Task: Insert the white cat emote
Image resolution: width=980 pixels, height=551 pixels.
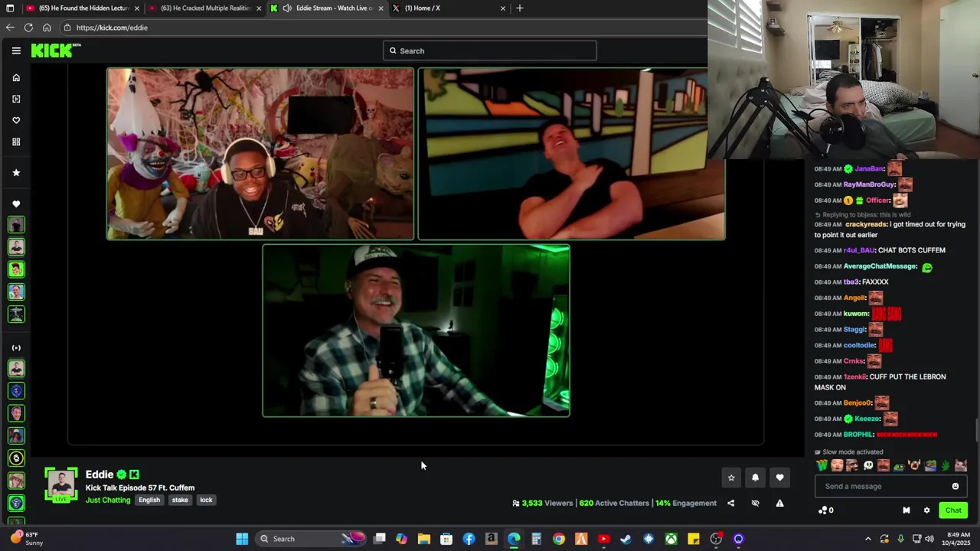Action: 961,465
